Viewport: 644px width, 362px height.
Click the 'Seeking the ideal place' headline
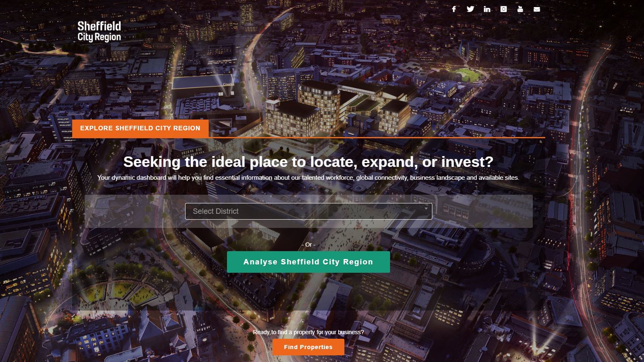[308, 161]
